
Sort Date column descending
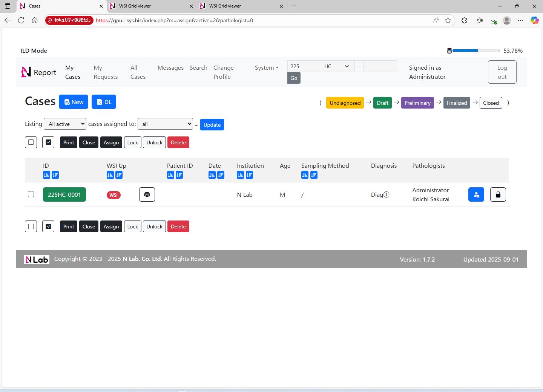coord(221,175)
